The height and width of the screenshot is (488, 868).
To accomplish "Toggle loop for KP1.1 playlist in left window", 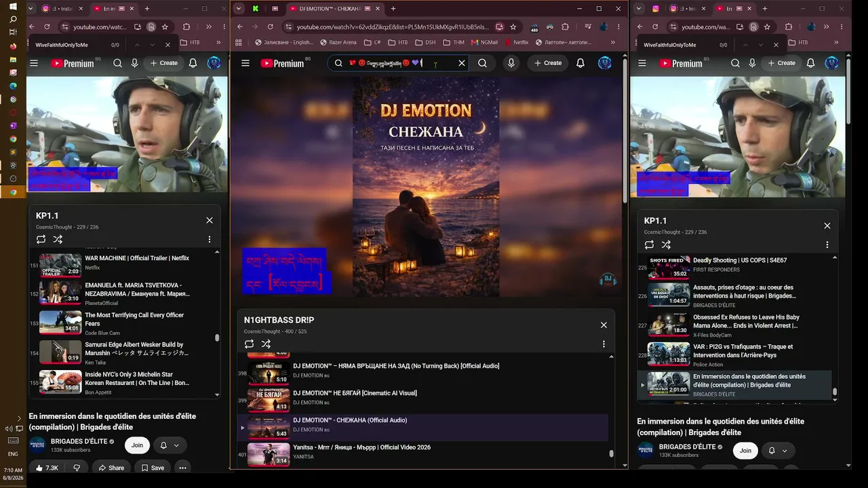I will pos(41,239).
